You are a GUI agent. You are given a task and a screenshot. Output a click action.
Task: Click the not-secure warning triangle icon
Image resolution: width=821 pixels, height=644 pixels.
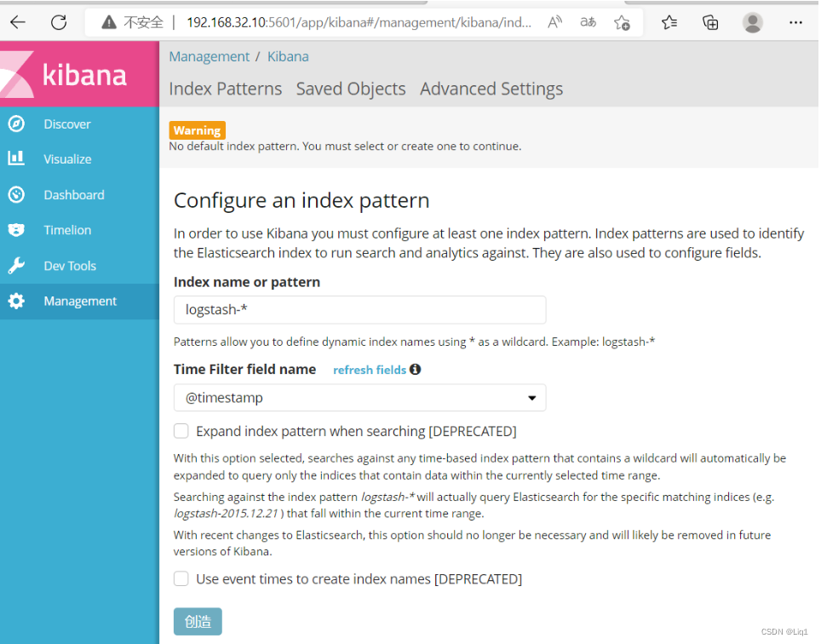(109, 22)
